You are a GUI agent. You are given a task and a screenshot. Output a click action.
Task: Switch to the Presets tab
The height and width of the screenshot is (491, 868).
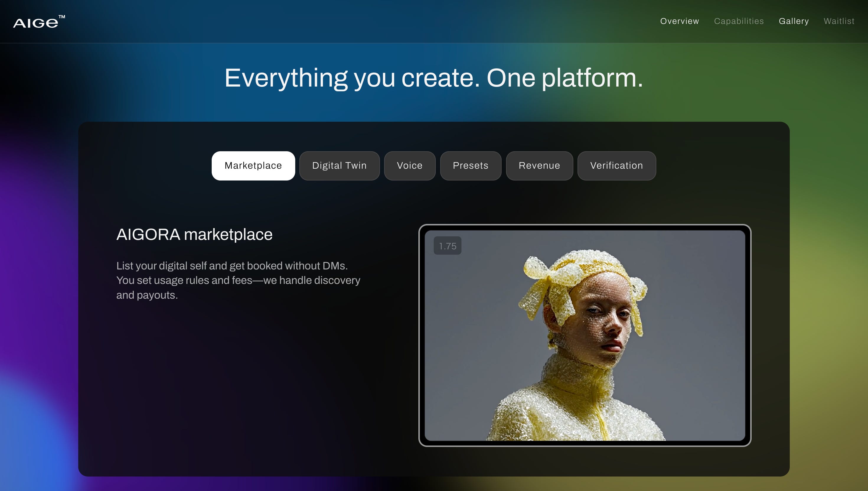click(470, 165)
